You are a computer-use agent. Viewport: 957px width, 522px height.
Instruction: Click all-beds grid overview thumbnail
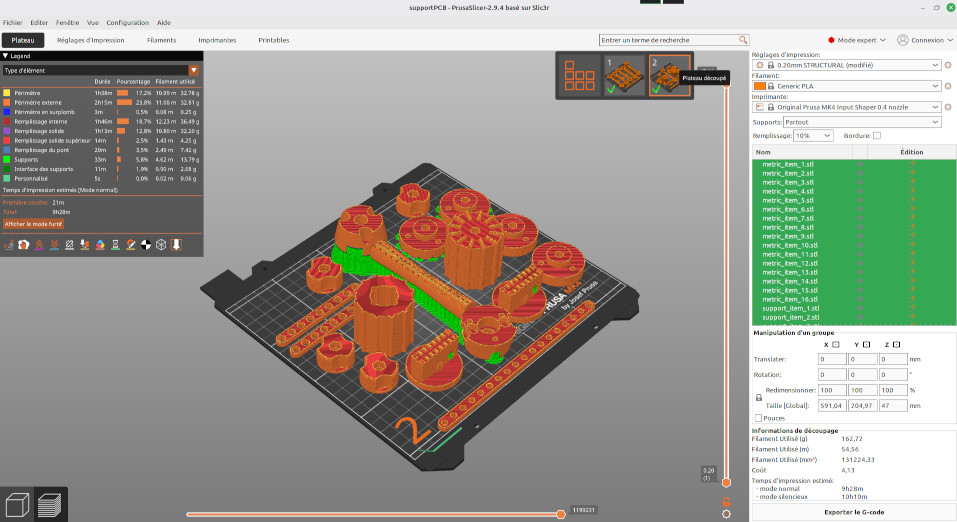(579, 75)
